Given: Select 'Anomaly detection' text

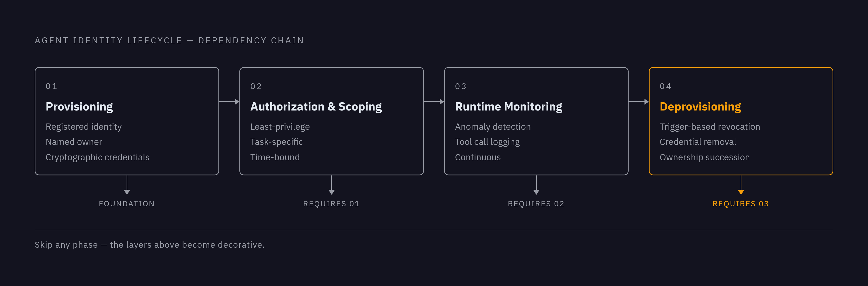Looking at the screenshot, I should tap(493, 127).
